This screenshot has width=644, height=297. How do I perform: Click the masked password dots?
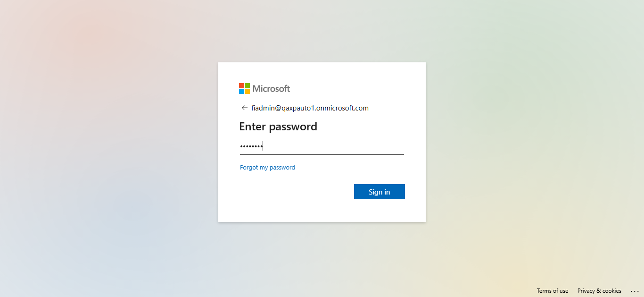(251, 146)
